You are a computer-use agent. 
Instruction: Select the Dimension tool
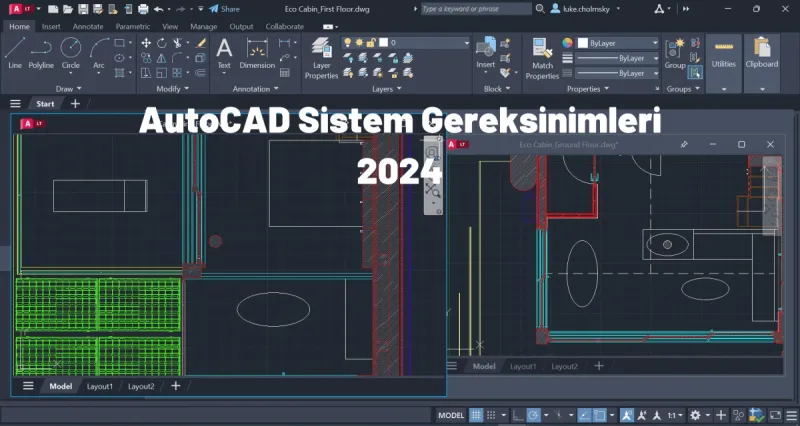(x=257, y=53)
